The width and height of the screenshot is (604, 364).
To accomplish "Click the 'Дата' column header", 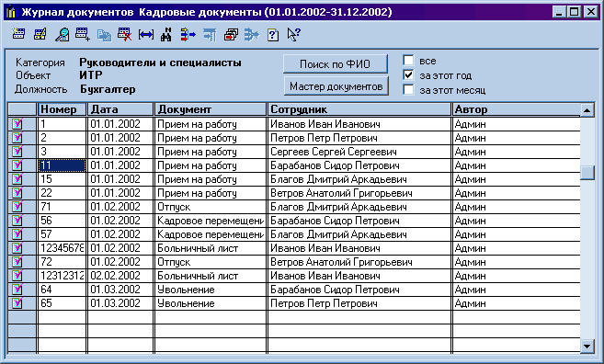I will [120, 109].
